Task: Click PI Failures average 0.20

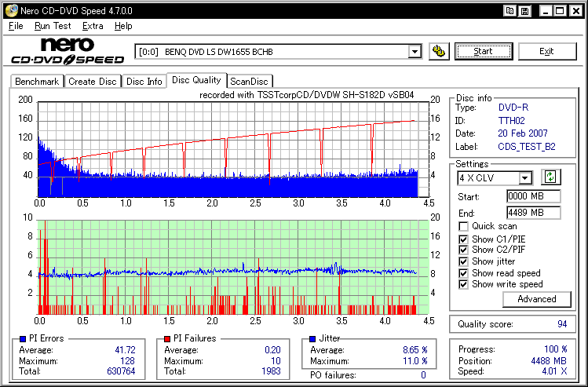Action: point(272,350)
